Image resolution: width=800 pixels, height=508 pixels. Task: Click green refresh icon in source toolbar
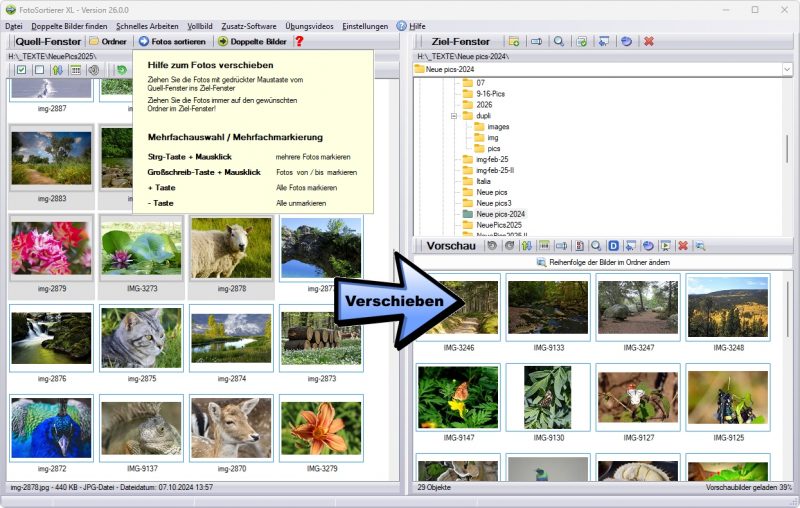121,70
